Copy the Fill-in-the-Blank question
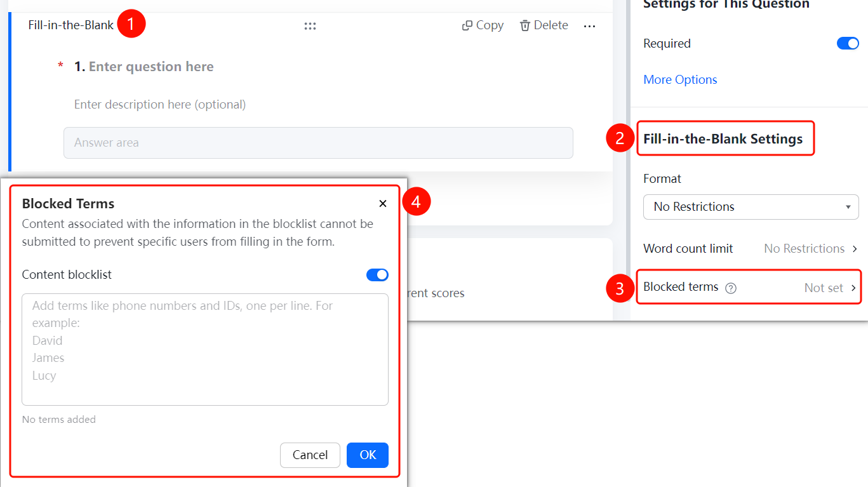The height and width of the screenshot is (487, 868). 483,25
